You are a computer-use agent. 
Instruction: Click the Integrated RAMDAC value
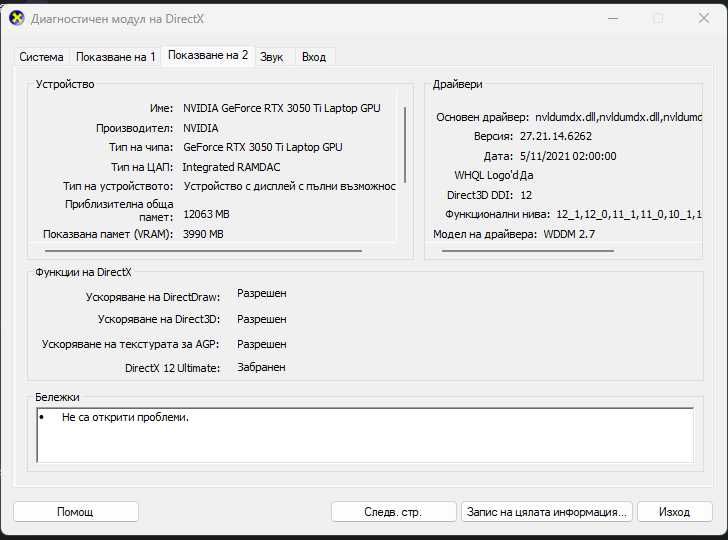[231, 167]
